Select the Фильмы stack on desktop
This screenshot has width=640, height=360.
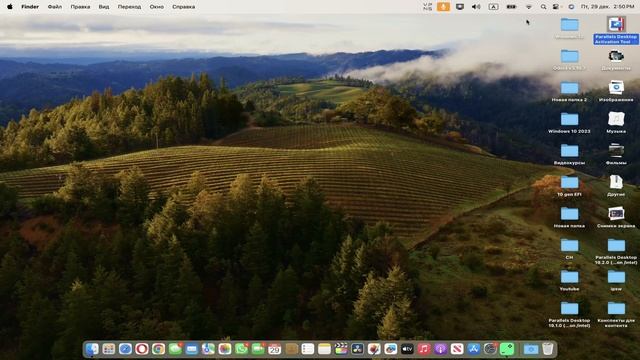pyautogui.click(x=616, y=154)
